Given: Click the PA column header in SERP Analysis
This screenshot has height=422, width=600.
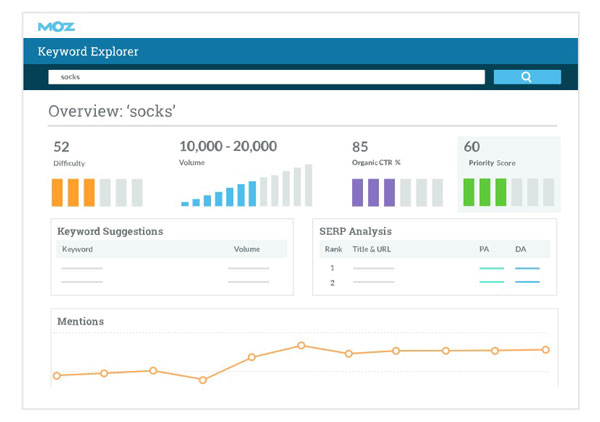Looking at the screenshot, I should coord(485,249).
